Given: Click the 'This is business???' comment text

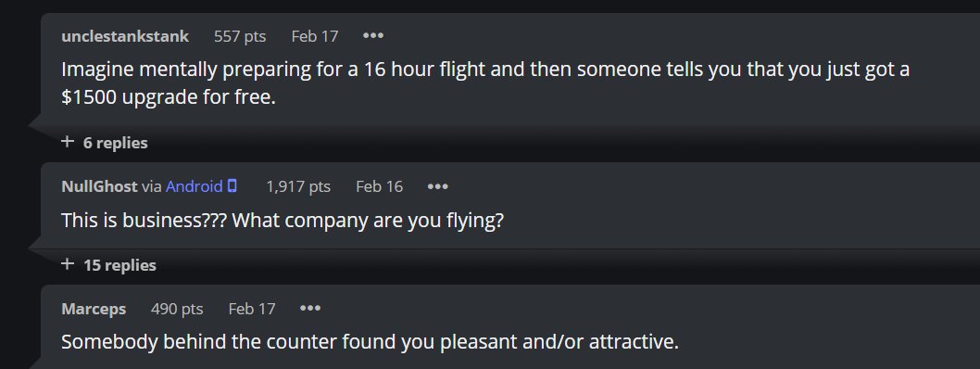Looking at the screenshot, I should point(283,220).
